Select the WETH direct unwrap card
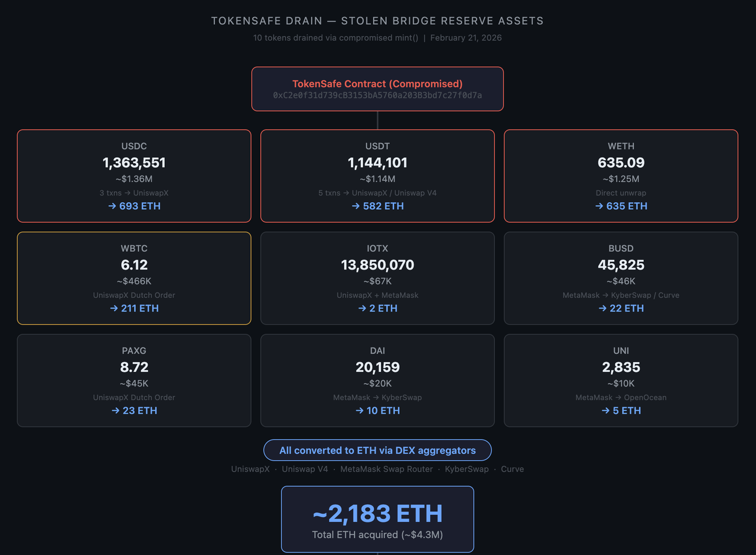 click(621, 176)
